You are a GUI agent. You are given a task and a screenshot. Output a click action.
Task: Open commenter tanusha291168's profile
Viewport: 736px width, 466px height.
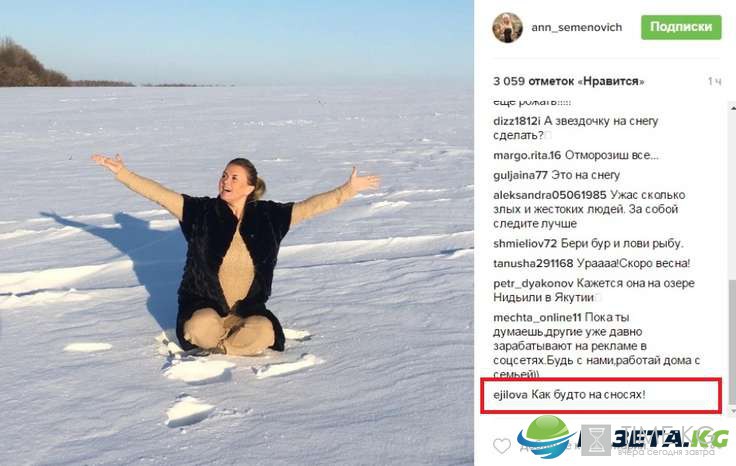533,263
